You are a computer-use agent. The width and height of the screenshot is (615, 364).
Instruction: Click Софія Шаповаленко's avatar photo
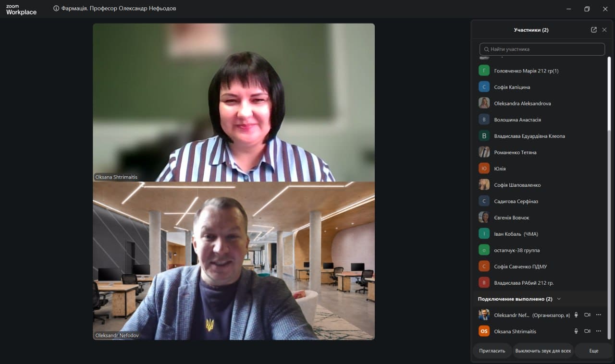click(x=484, y=185)
